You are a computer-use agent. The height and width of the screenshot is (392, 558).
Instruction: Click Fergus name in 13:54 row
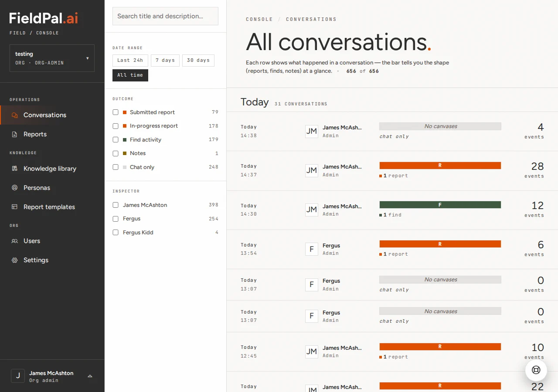pyautogui.click(x=331, y=246)
